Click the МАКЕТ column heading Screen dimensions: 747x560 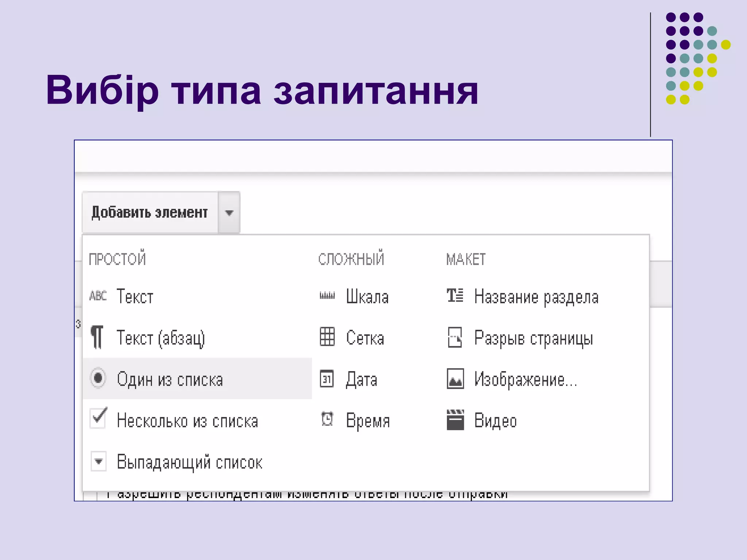click(x=466, y=259)
